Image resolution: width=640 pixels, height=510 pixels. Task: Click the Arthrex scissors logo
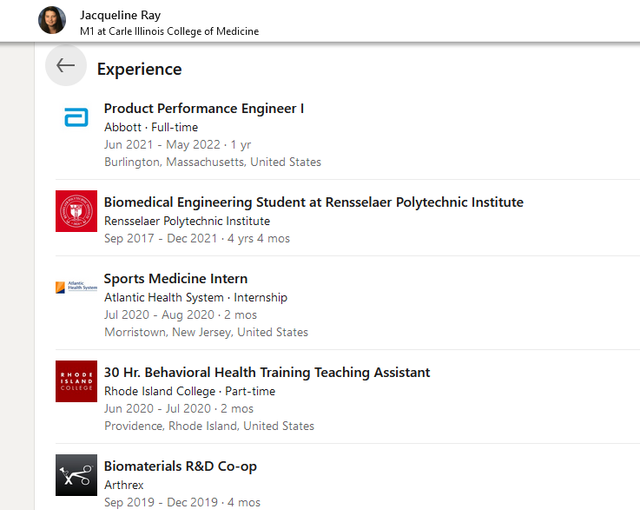pyautogui.click(x=76, y=475)
